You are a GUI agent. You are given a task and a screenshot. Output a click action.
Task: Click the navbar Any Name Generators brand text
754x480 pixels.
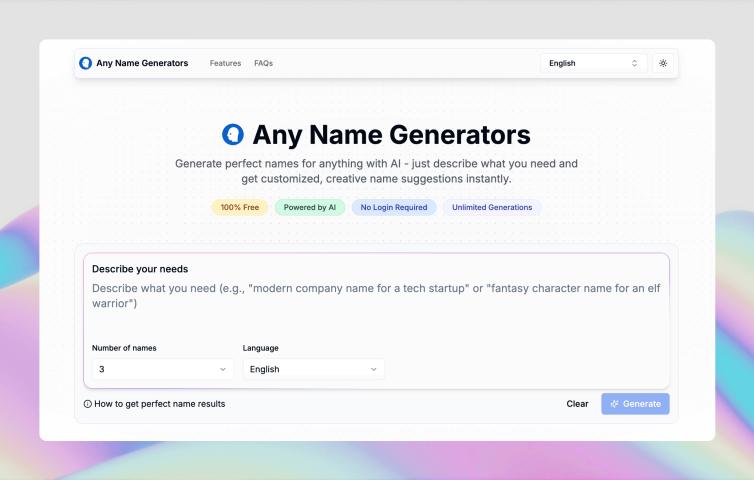click(142, 63)
